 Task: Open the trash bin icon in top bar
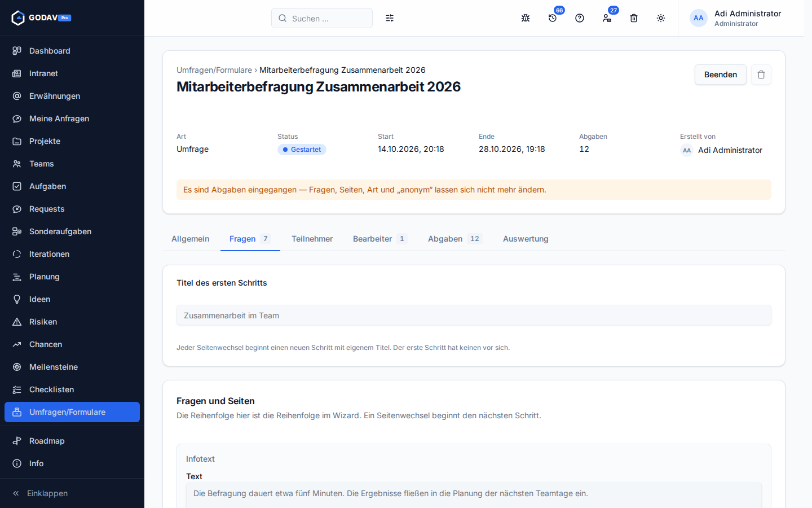[x=634, y=18]
